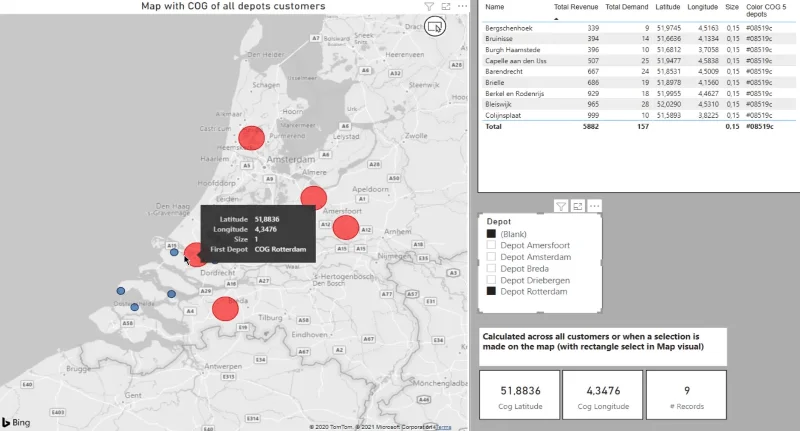This screenshot has width=800, height=431.
Task: Click the Total row revenue value 5882
Action: (x=590, y=126)
